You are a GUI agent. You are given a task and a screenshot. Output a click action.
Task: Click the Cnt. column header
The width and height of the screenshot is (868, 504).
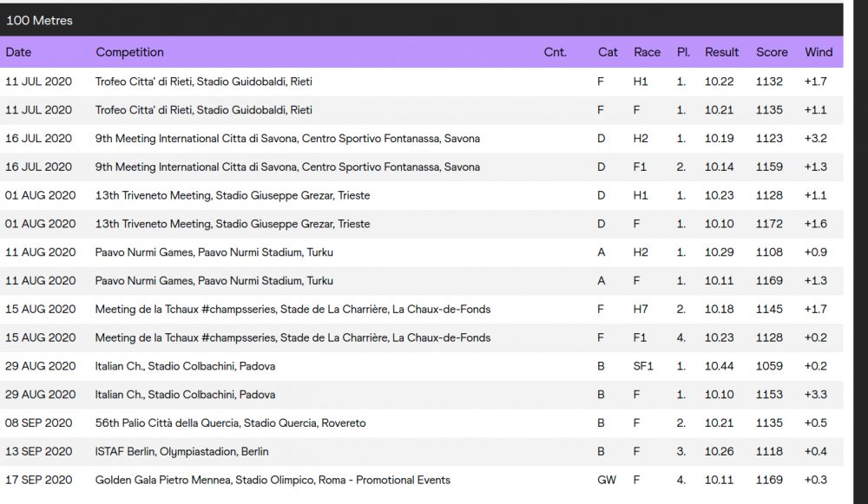tap(556, 52)
